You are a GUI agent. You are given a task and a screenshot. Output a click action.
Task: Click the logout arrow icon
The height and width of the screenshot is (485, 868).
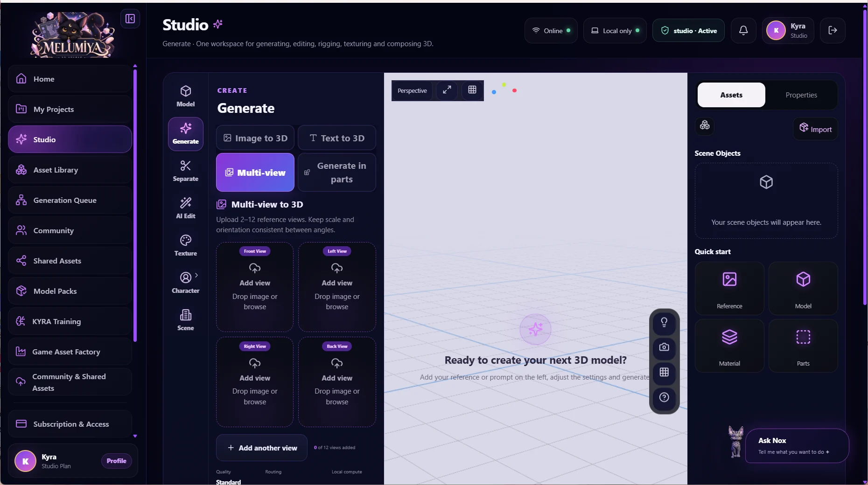point(833,30)
